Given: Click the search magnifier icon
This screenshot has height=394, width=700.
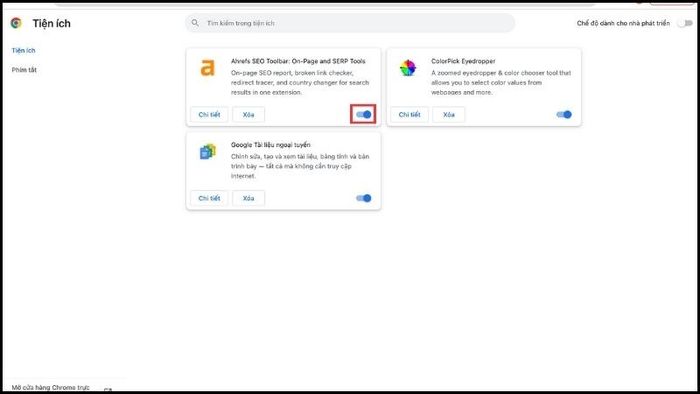Looking at the screenshot, I should point(195,22).
